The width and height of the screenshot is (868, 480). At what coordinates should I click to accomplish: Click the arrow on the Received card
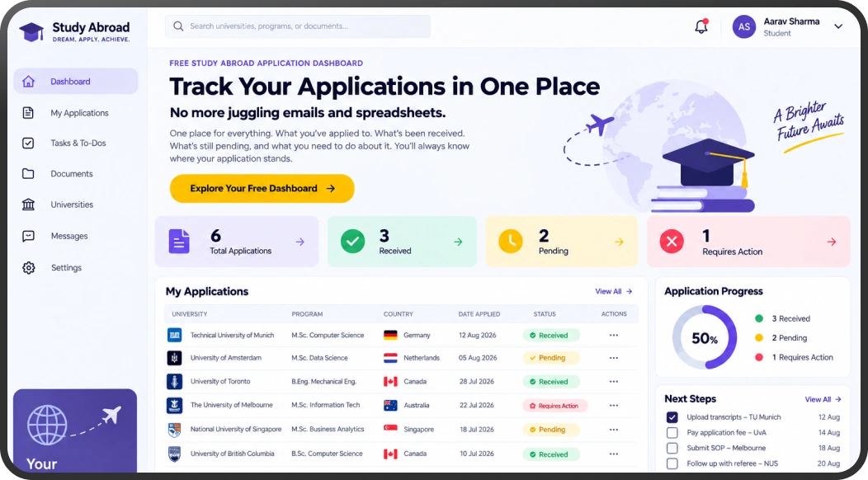click(458, 242)
